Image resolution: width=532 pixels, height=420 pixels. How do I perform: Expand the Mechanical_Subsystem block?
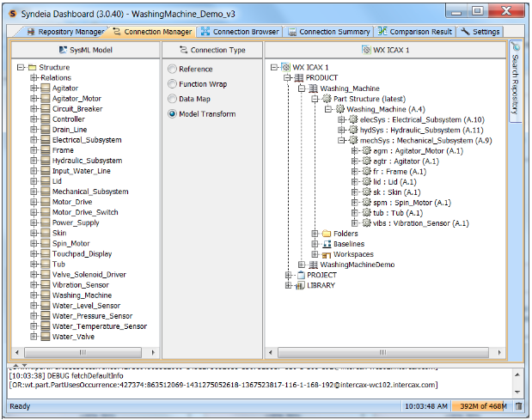click(34, 192)
